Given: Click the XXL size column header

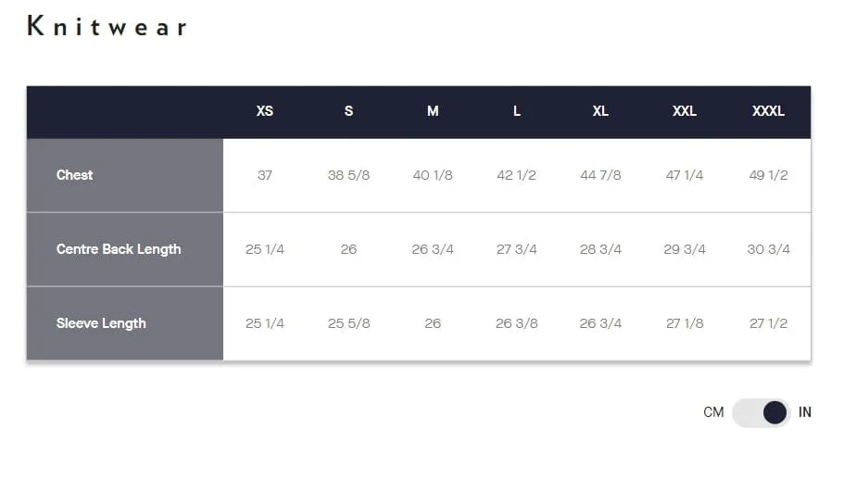Looking at the screenshot, I should coord(684,111).
